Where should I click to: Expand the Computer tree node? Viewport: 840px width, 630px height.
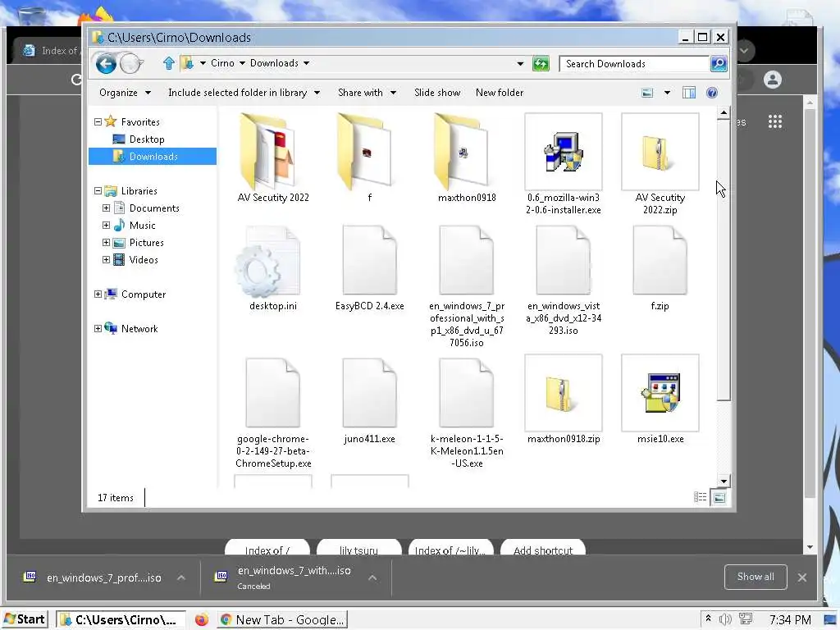click(x=98, y=294)
